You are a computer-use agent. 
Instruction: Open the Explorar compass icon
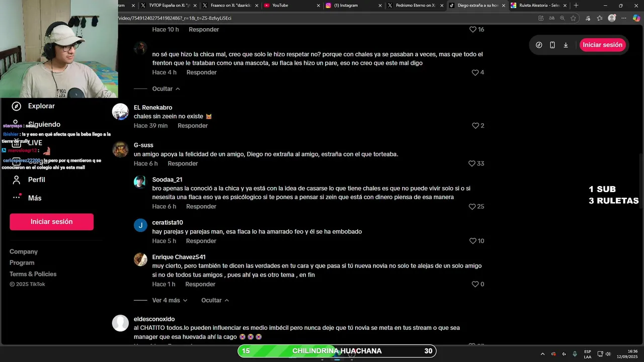click(17, 106)
